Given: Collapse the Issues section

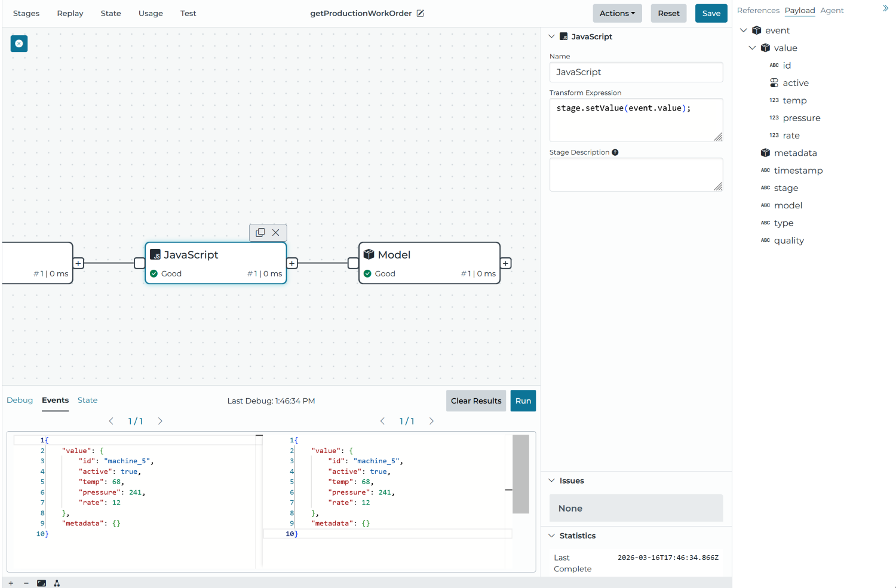Looking at the screenshot, I should pyautogui.click(x=552, y=481).
